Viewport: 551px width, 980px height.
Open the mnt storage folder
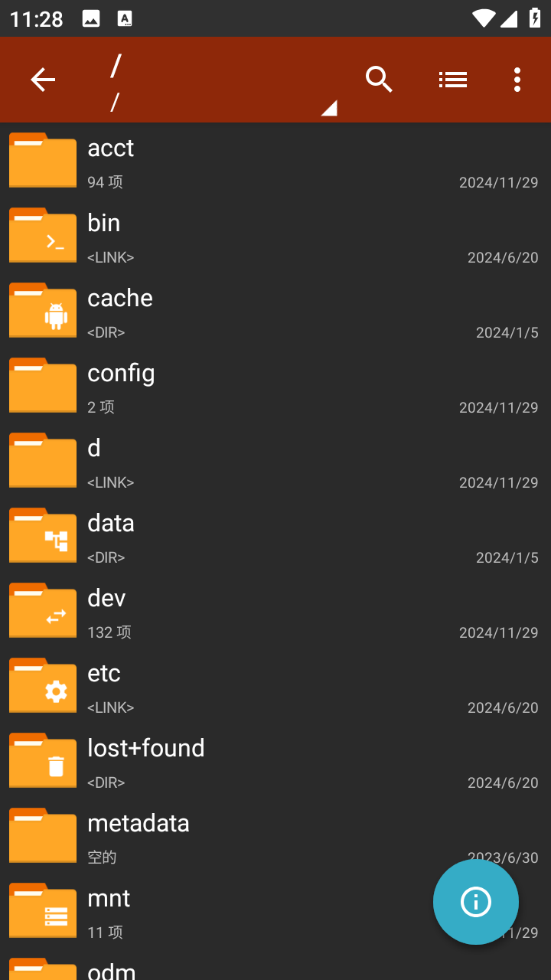click(275, 911)
